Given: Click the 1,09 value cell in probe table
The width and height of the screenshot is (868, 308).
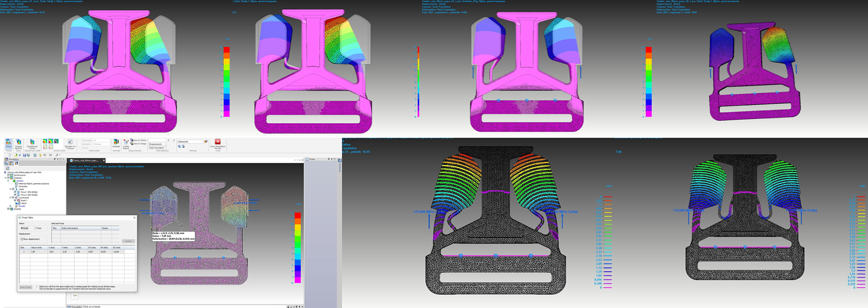Looking at the screenshot, I should coord(39,251).
